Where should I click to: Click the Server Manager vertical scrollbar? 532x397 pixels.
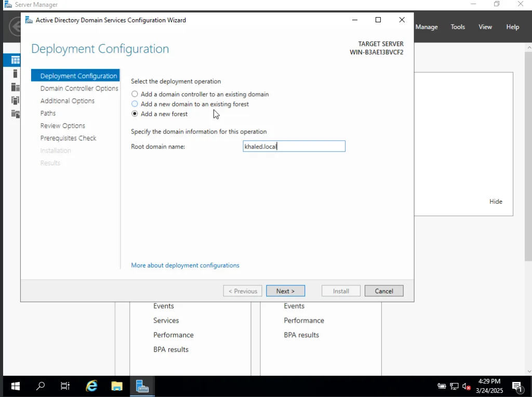click(x=528, y=156)
